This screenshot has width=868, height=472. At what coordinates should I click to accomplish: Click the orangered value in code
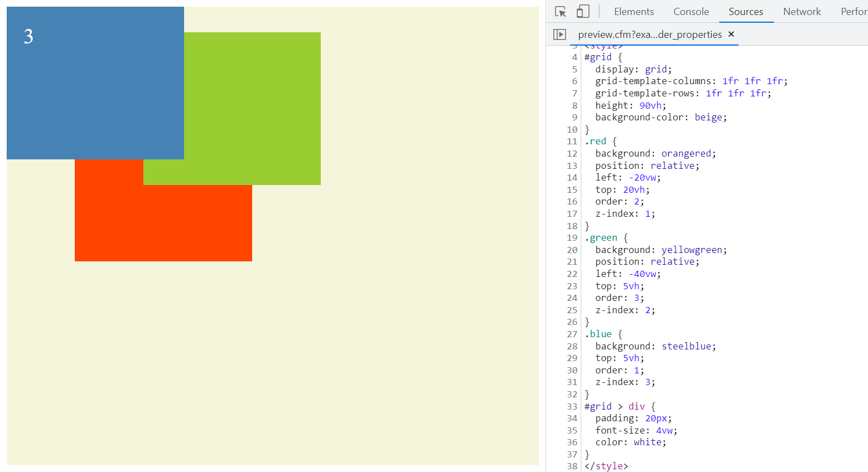click(686, 153)
